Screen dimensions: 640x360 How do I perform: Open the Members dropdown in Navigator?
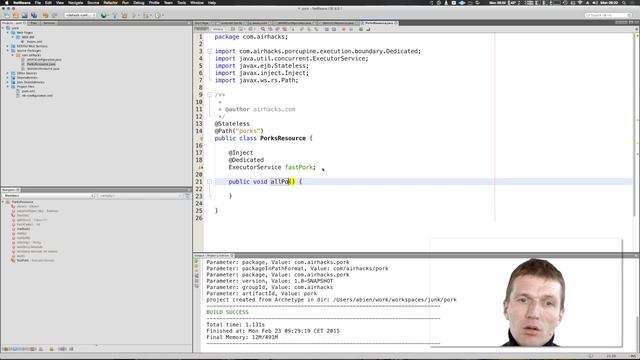click(x=48, y=196)
